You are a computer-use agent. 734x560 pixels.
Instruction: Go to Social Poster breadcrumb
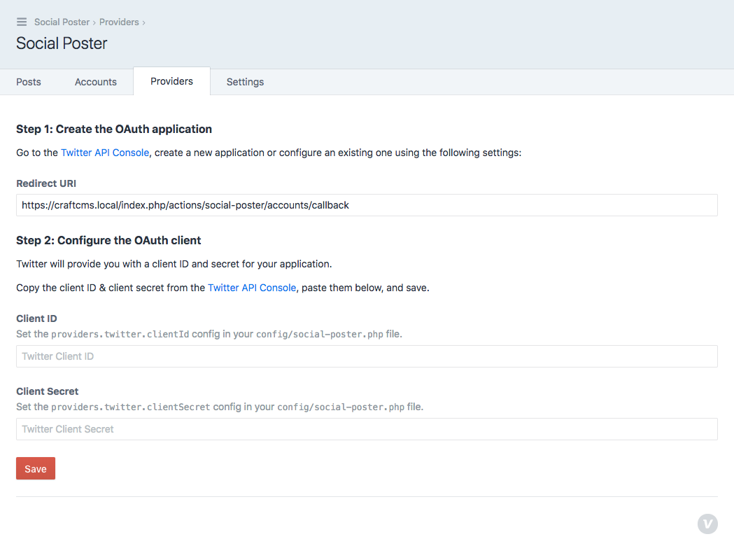click(62, 22)
